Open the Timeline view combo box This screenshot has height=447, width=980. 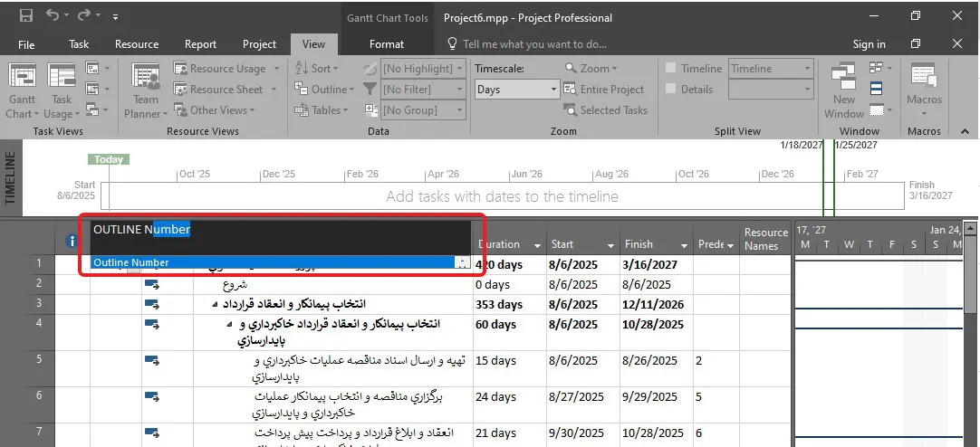[772, 69]
